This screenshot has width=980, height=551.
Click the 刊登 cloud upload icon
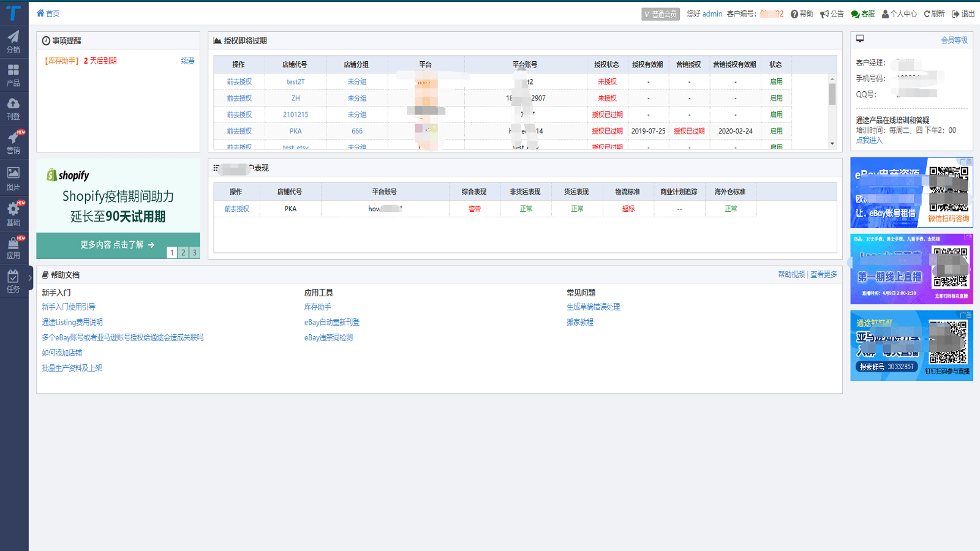click(13, 108)
